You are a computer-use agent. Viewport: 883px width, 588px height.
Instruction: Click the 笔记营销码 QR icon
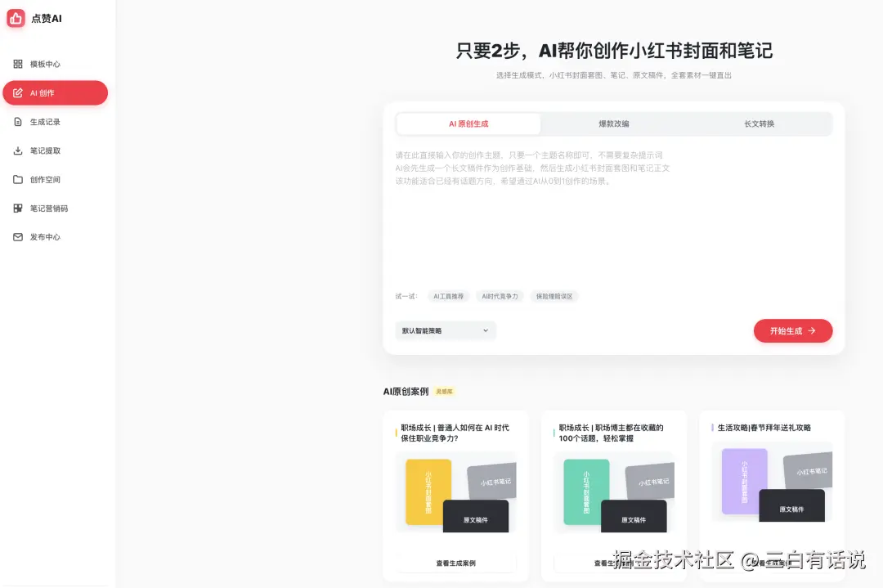17,208
